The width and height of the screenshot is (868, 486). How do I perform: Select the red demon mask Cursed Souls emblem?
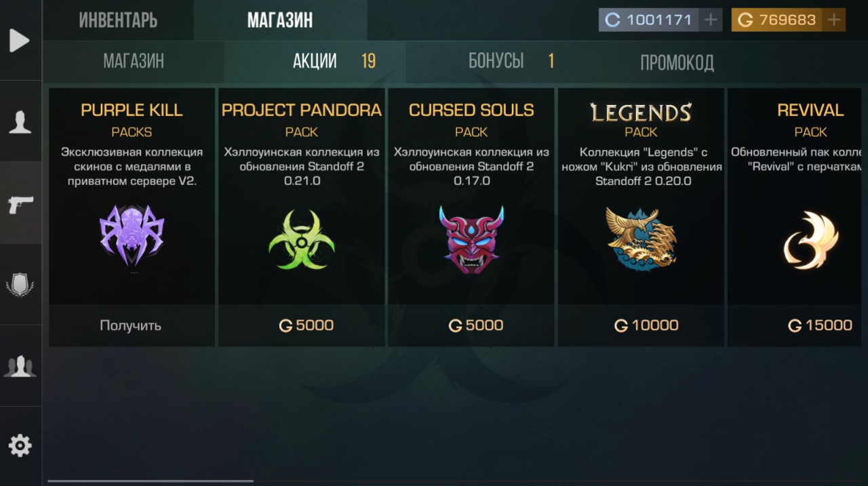471,239
